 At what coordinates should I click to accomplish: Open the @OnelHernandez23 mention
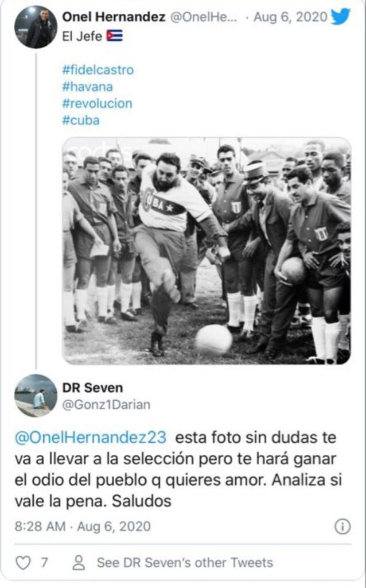[x=91, y=438]
